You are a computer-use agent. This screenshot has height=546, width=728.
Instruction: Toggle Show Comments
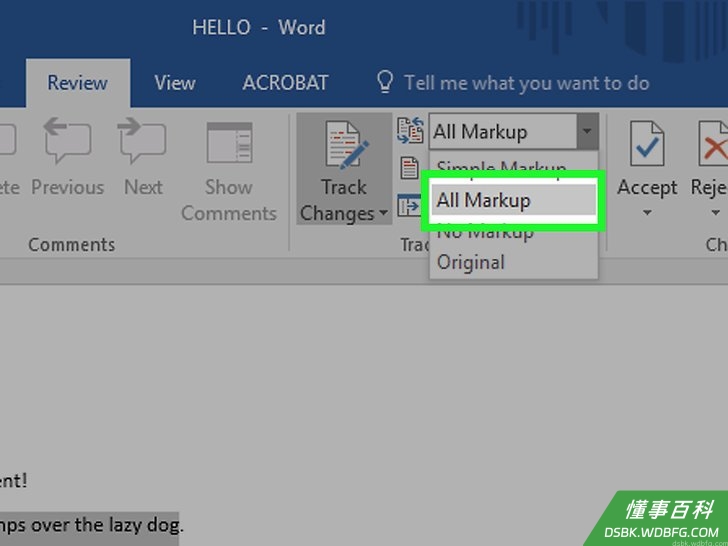coord(229,171)
